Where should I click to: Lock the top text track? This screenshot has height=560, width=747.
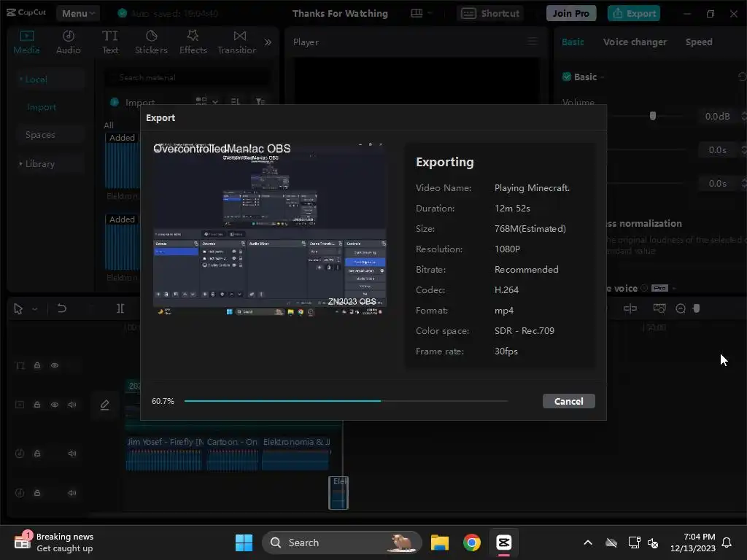pos(37,365)
